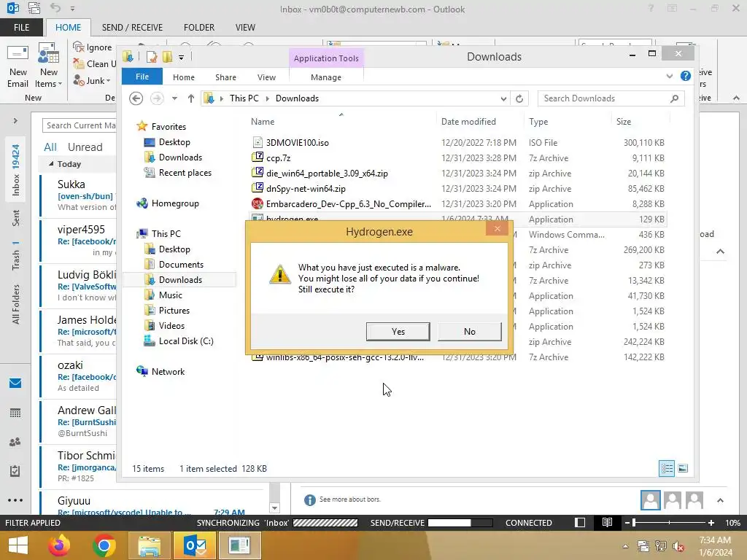
Task: Click the Outlook People navigation icon
Action: 15,442
